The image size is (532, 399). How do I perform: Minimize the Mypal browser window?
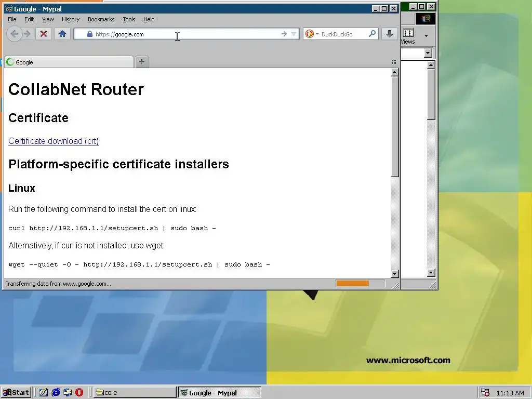tap(375, 8)
